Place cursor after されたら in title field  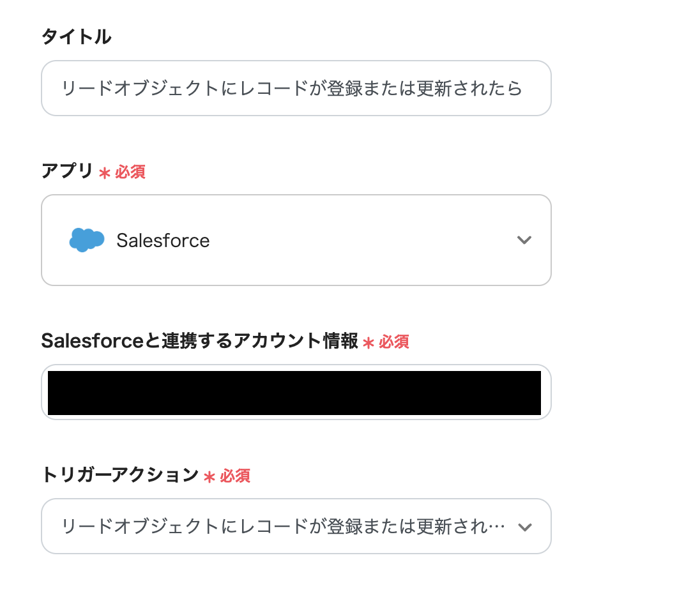coord(524,88)
